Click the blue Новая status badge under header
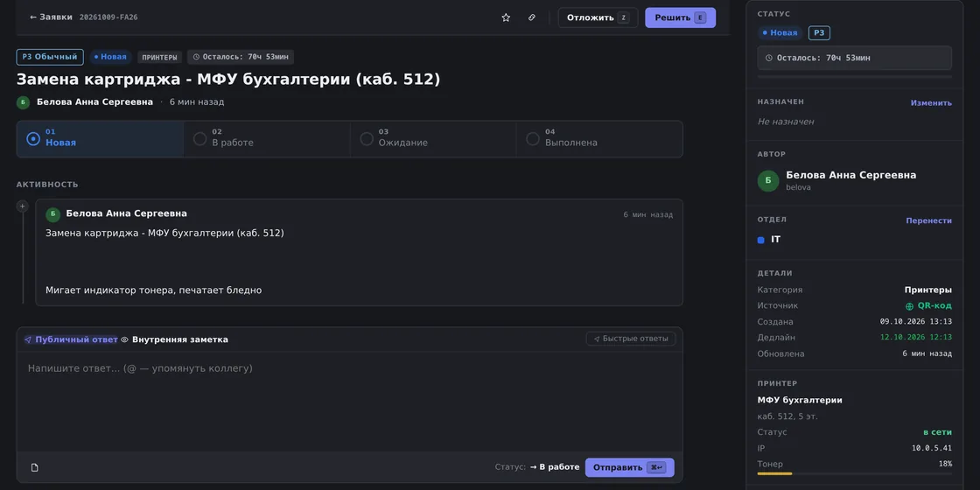Viewport: 980px width, 490px height. [x=110, y=57]
